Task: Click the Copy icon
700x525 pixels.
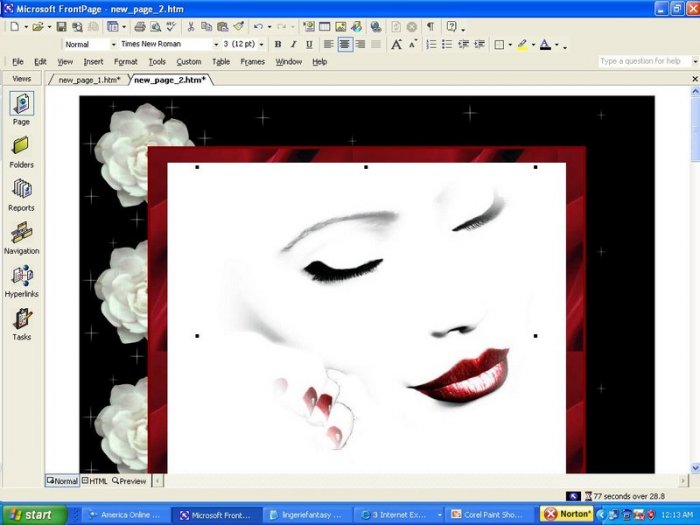Action: (x=206, y=27)
